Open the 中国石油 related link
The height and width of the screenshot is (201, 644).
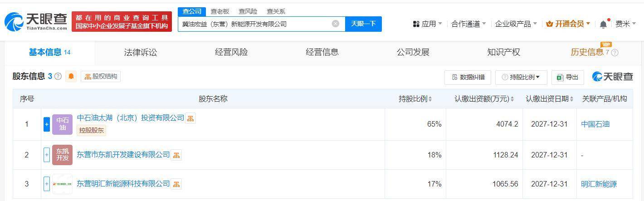(x=595, y=124)
